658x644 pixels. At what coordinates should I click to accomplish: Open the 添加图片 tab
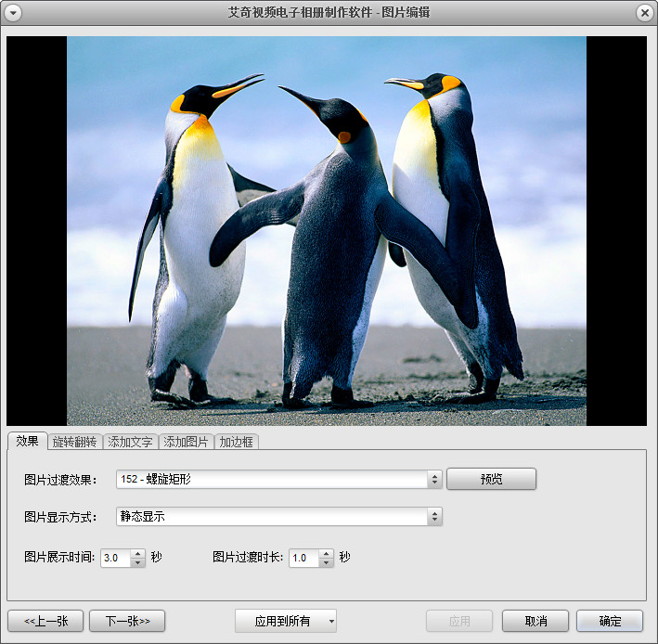click(186, 442)
